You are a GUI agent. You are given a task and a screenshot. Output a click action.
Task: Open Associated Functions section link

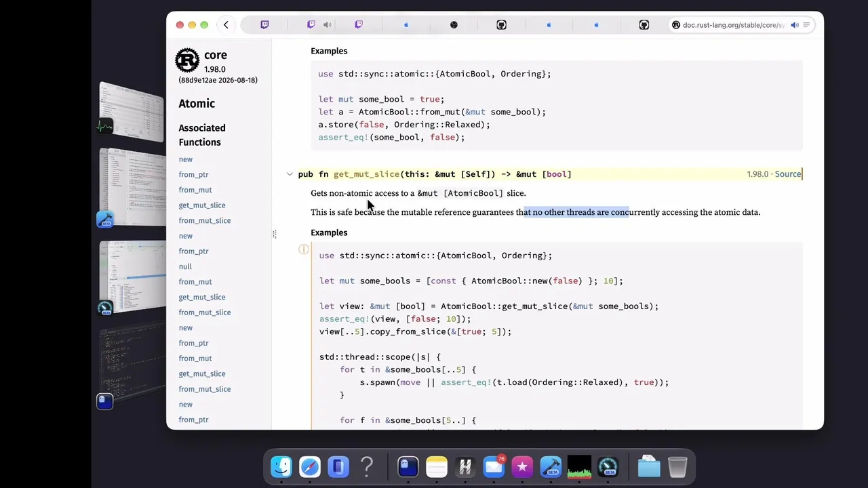tap(202, 135)
